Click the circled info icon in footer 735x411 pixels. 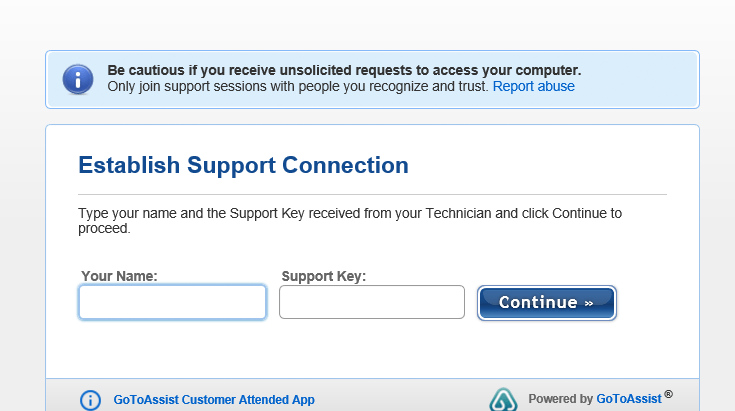click(x=90, y=400)
